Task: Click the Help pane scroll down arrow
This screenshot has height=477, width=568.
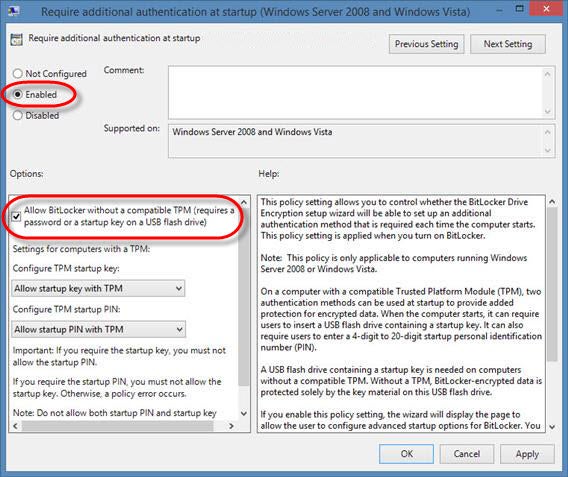Action: 552,427
